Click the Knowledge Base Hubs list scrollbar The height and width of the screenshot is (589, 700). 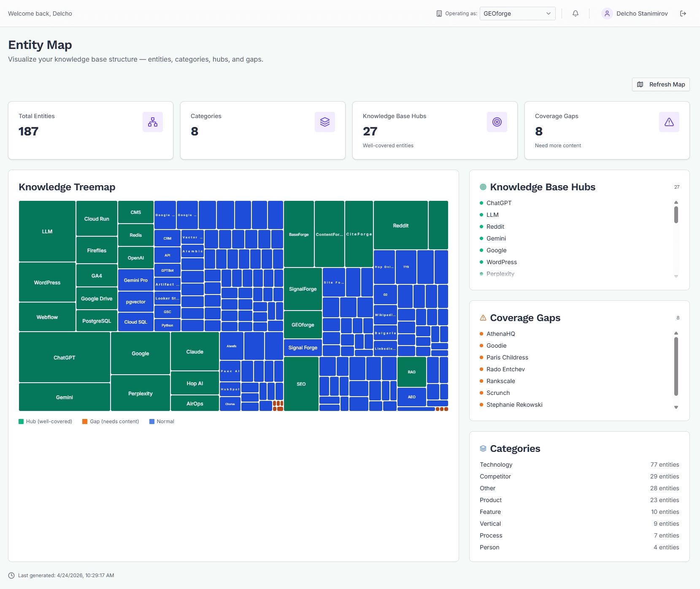click(x=676, y=215)
